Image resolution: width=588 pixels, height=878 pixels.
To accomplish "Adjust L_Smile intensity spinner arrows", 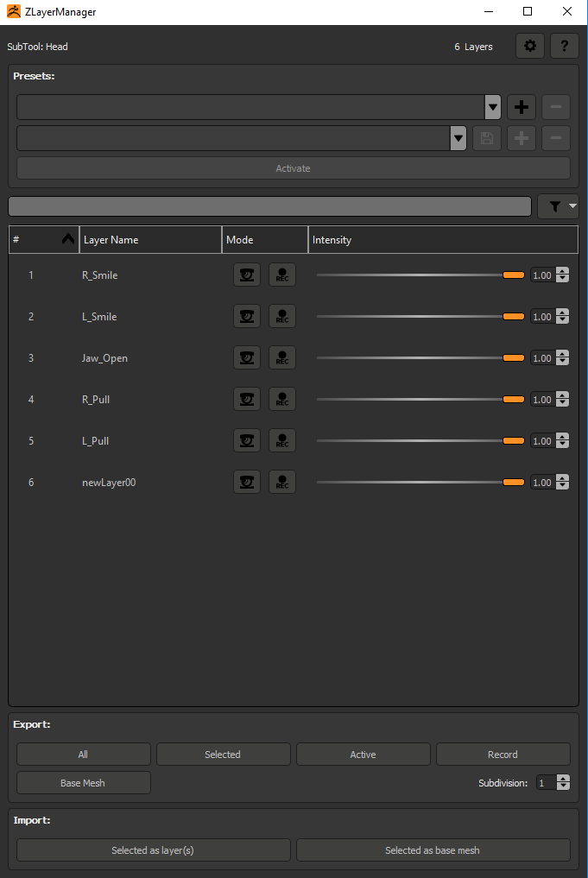I will 563,316.
